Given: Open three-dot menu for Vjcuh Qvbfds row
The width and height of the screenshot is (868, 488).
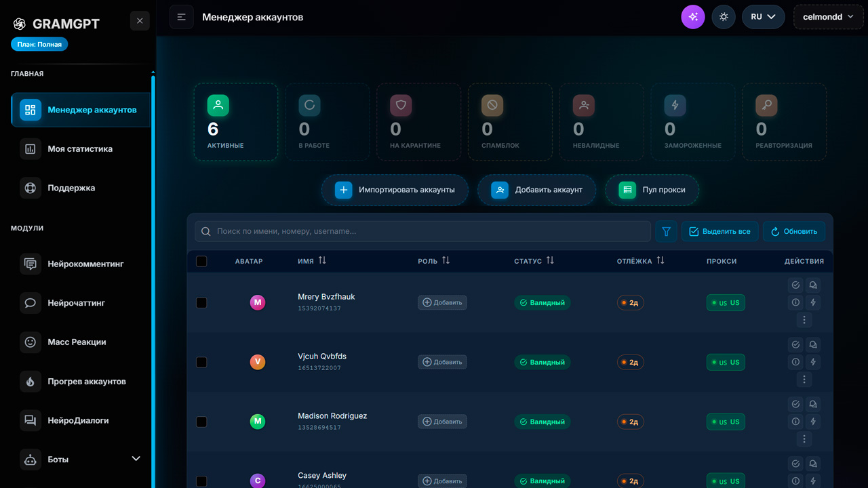Looking at the screenshot, I should point(804,380).
